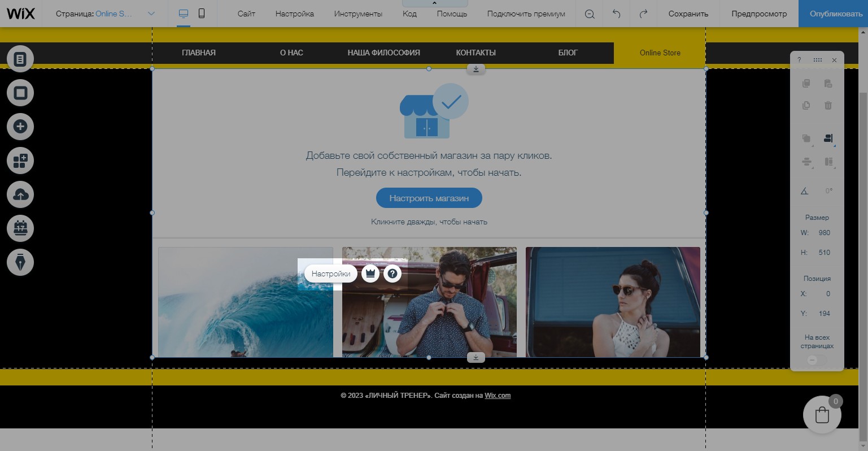This screenshot has width=868, height=451.
Task: Open the Blog pen nib icon
Action: point(20,262)
